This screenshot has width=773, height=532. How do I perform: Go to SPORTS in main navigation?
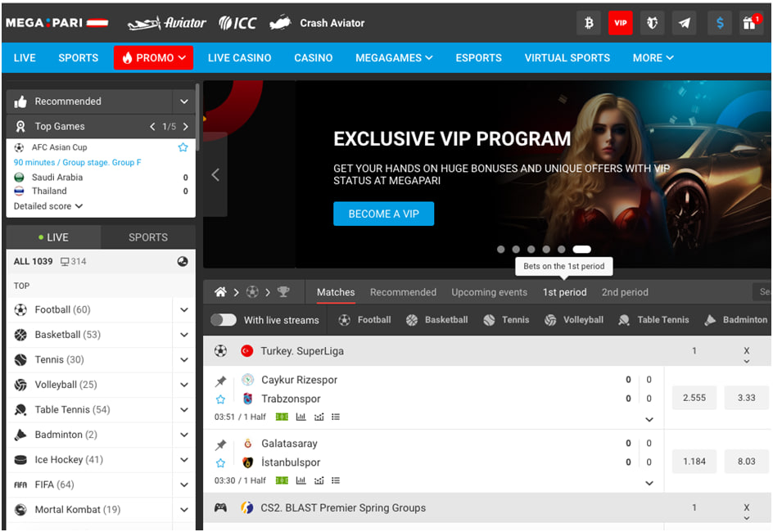[79, 57]
